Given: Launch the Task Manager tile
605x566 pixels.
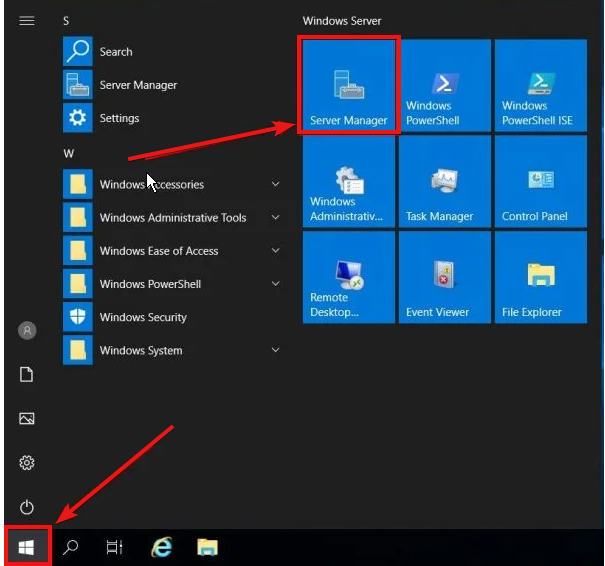Looking at the screenshot, I should click(443, 182).
